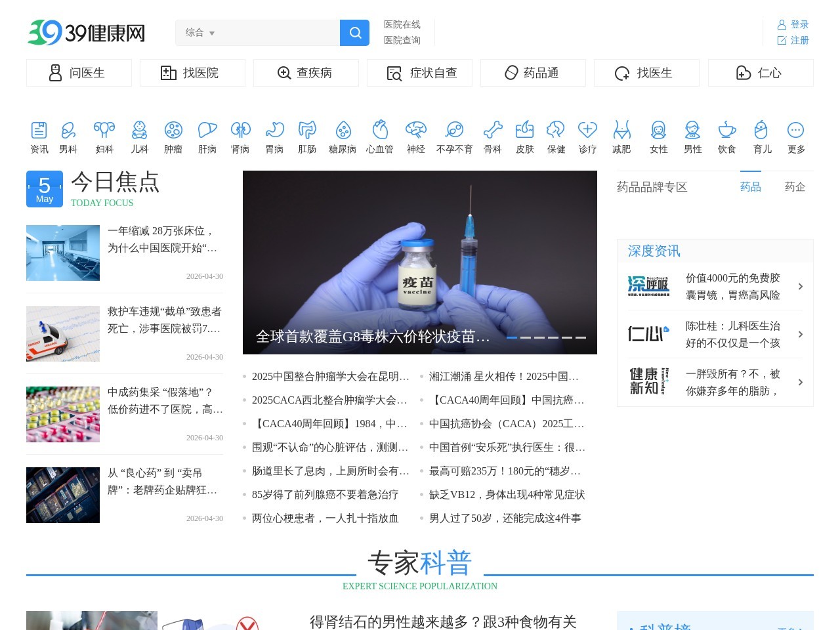Open the 药品通 button

[x=533, y=73]
